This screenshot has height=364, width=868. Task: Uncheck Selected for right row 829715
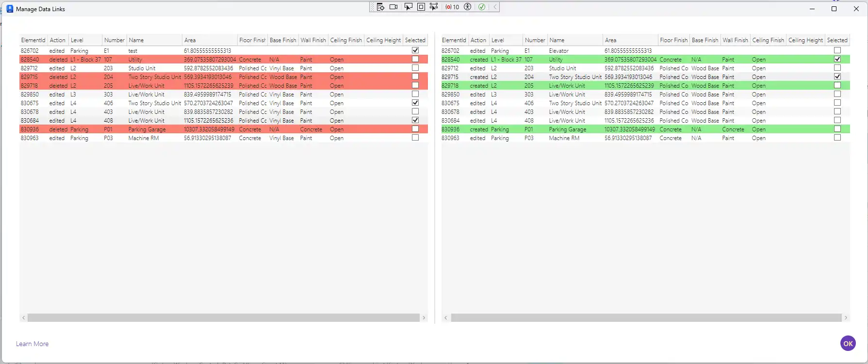pos(837,77)
